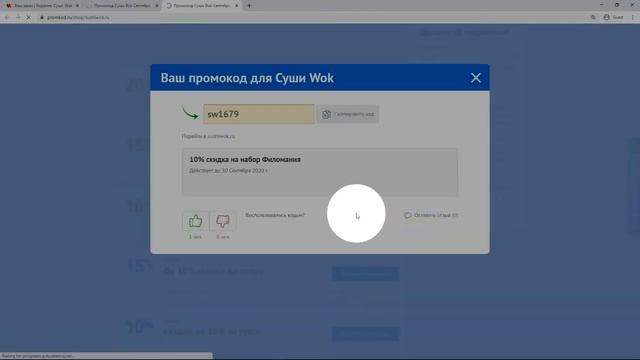Open the leave a review link
Viewport: 640px width, 360px height.
click(431, 215)
